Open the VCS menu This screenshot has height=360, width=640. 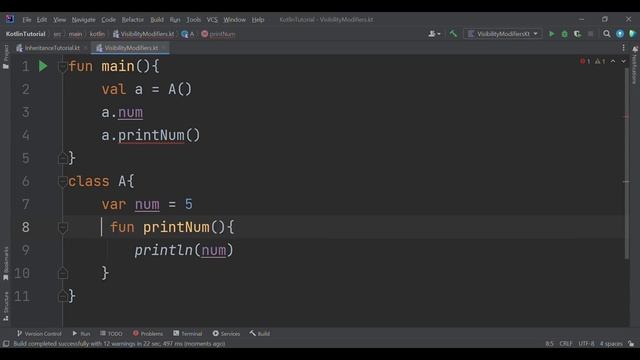[212, 20]
